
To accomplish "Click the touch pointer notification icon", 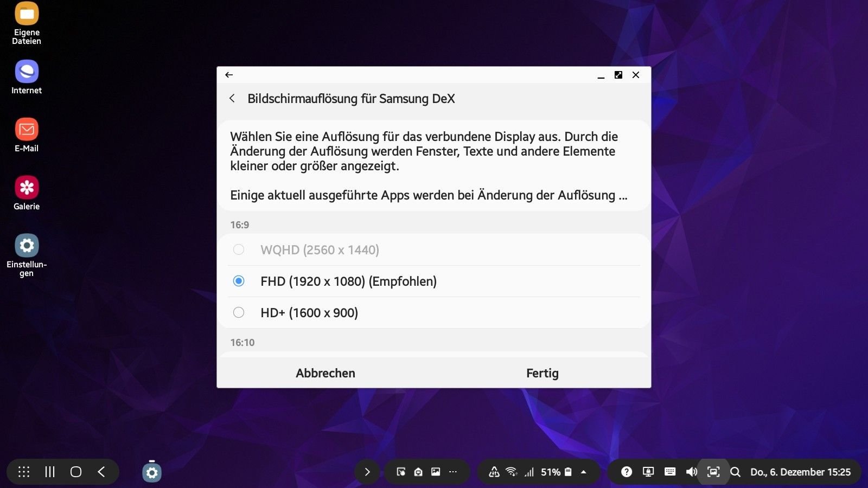I will [401, 472].
